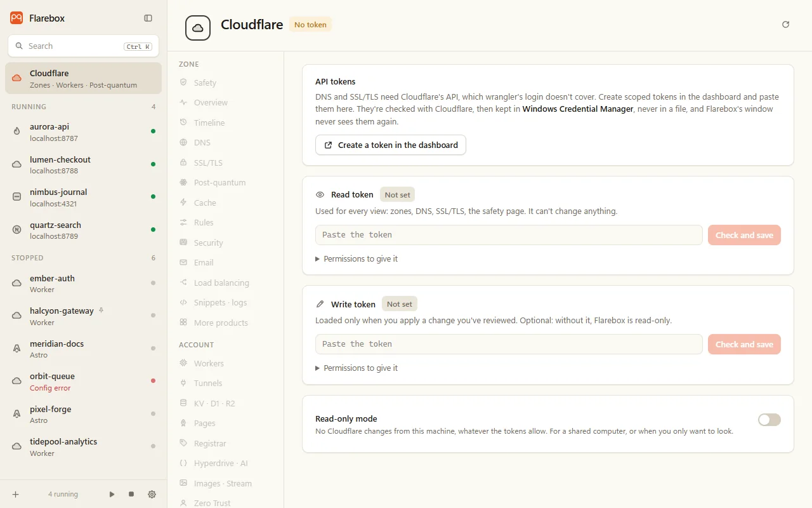
Task: Click the globe icon next to DNS
Action: coord(183,142)
